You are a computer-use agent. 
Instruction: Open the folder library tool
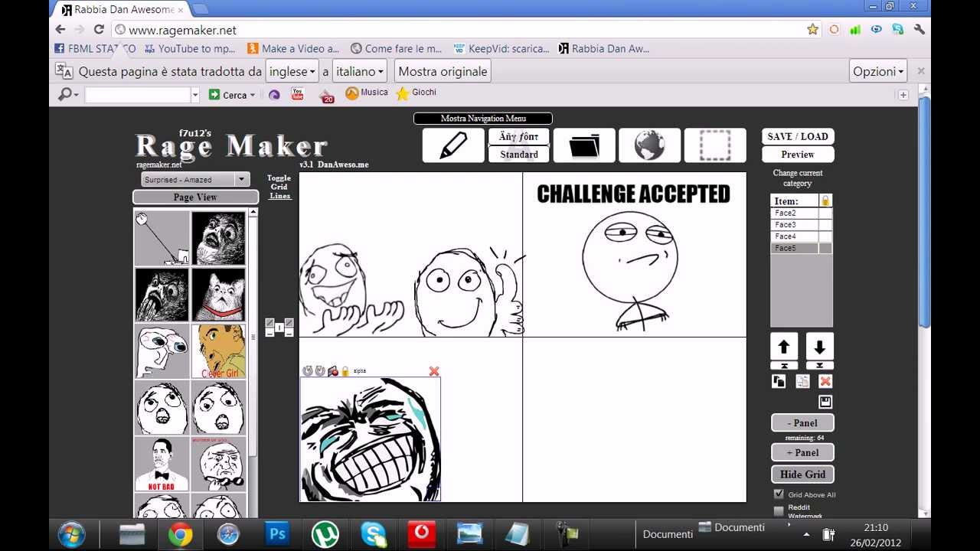coord(584,145)
